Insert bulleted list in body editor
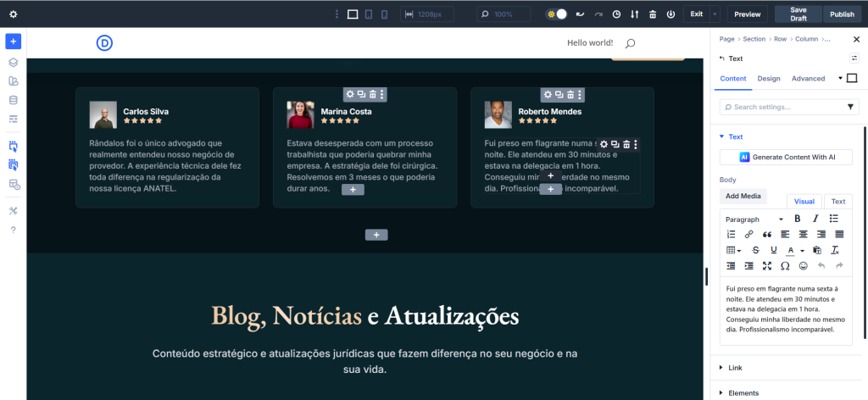The height and width of the screenshot is (400, 868). pos(834,219)
